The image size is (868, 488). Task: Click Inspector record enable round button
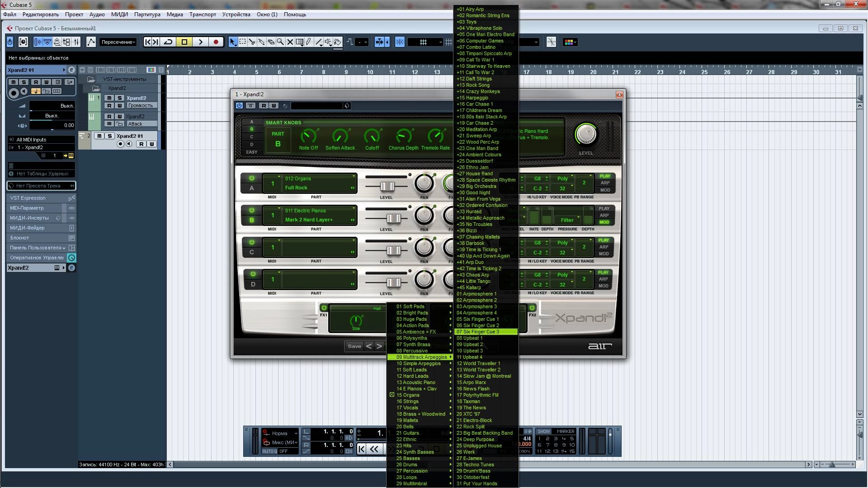pos(14,93)
